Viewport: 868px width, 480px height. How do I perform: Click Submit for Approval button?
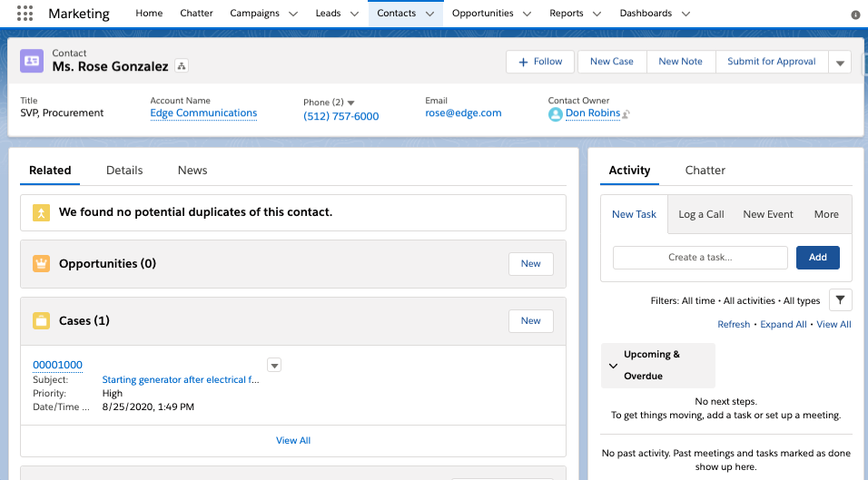tap(772, 62)
